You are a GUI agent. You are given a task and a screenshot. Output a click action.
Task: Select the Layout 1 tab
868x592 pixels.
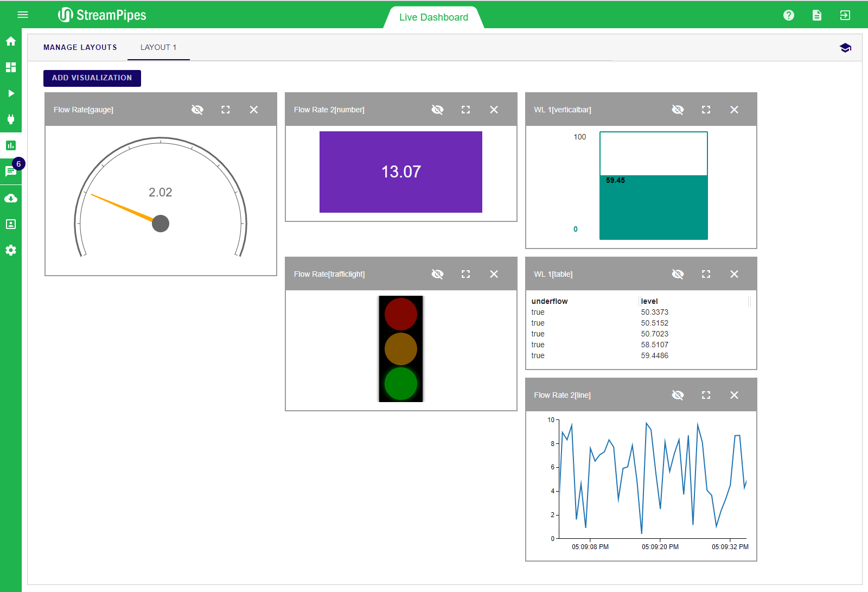[158, 47]
